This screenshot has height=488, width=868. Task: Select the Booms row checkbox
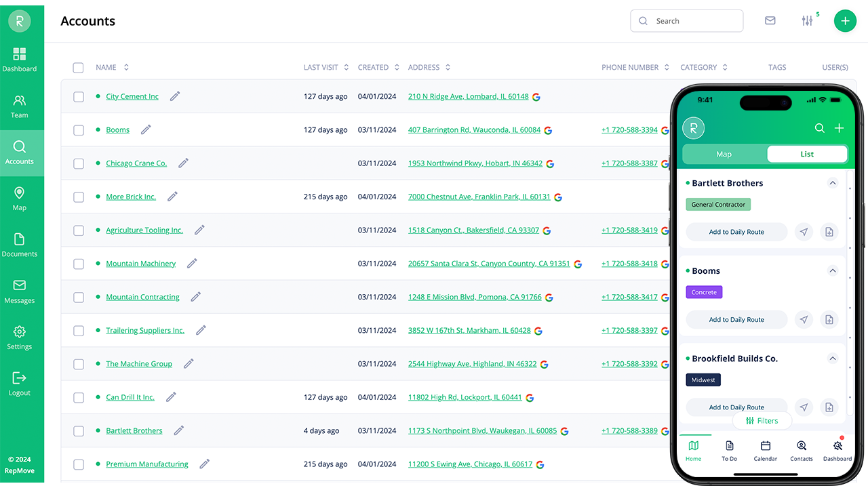(79, 130)
